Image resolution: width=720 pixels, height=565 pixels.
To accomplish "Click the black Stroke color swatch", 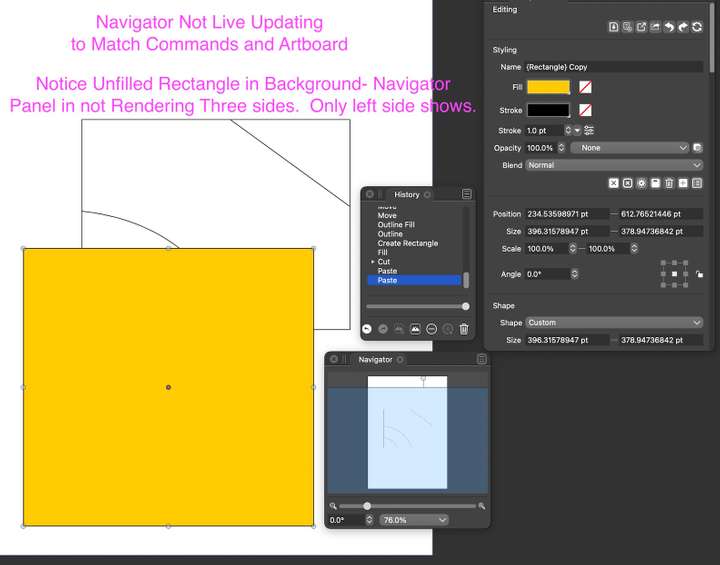I will (548, 110).
